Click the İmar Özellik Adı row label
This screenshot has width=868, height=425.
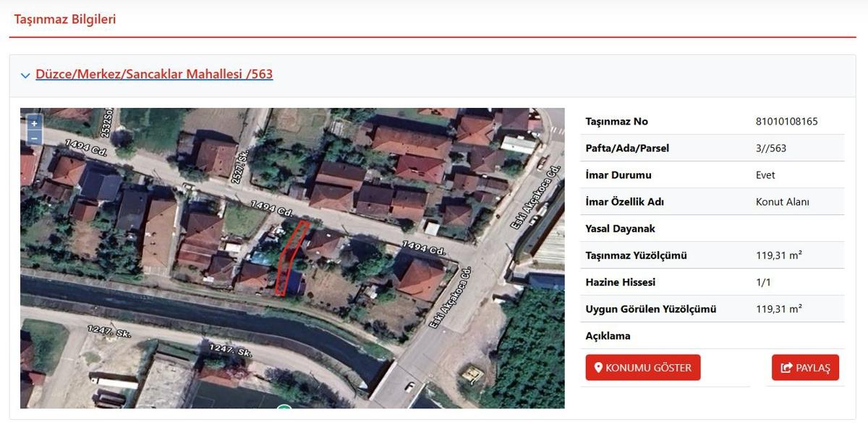click(x=624, y=202)
